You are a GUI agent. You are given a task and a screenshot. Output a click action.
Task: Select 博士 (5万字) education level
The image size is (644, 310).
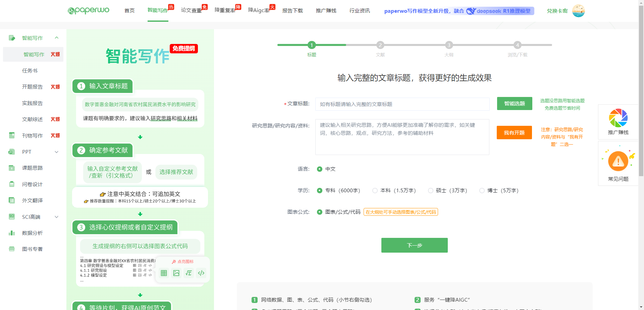[482, 191]
